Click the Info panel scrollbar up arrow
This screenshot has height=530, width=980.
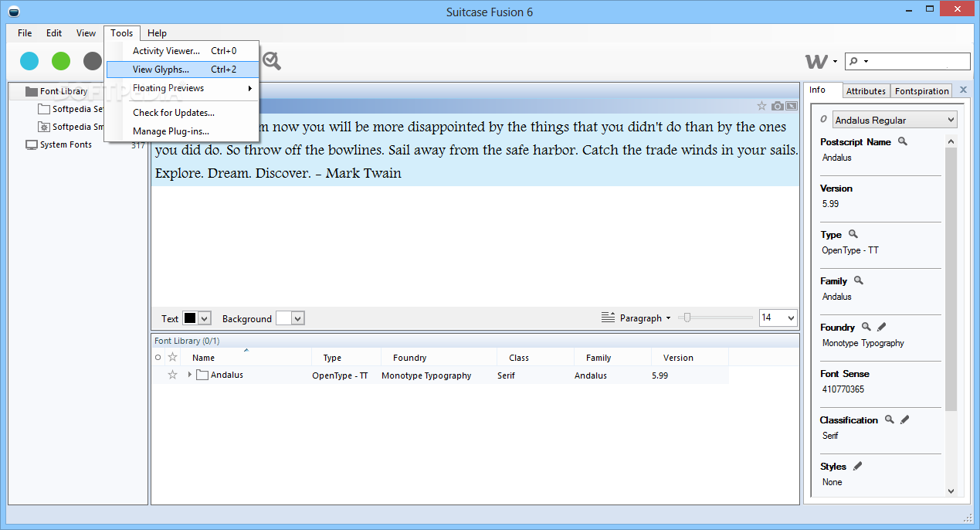(x=951, y=141)
